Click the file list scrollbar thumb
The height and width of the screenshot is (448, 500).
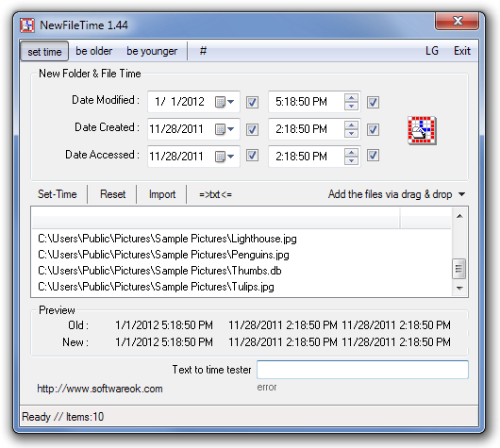pyautogui.click(x=459, y=269)
